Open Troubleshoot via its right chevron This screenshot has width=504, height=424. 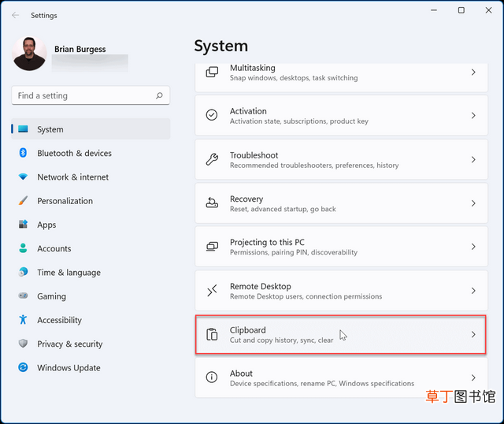click(473, 159)
